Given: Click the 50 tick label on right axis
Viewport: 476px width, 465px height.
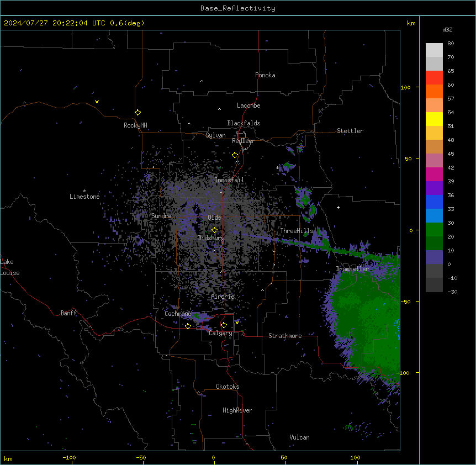Looking at the screenshot, I should tap(408, 158).
